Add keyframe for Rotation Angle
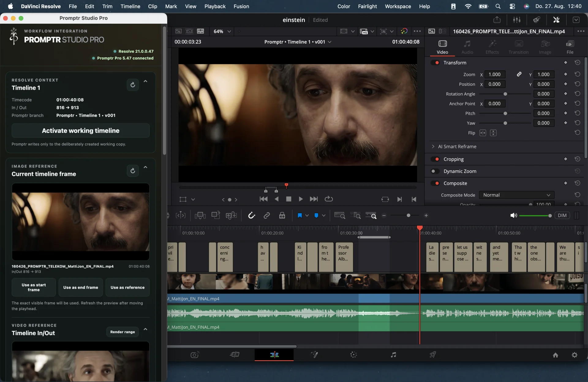This screenshot has height=382, width=588. (566, 94)
